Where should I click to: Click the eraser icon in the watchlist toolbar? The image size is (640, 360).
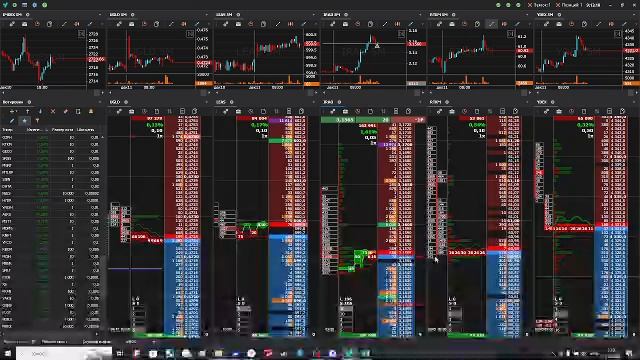65,111
